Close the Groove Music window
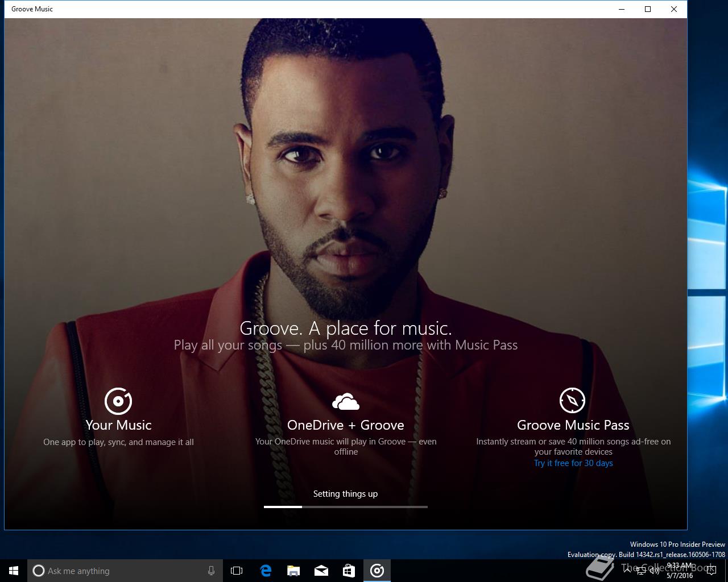This screenshot has height=582, width=728. (x=674, y=9)
